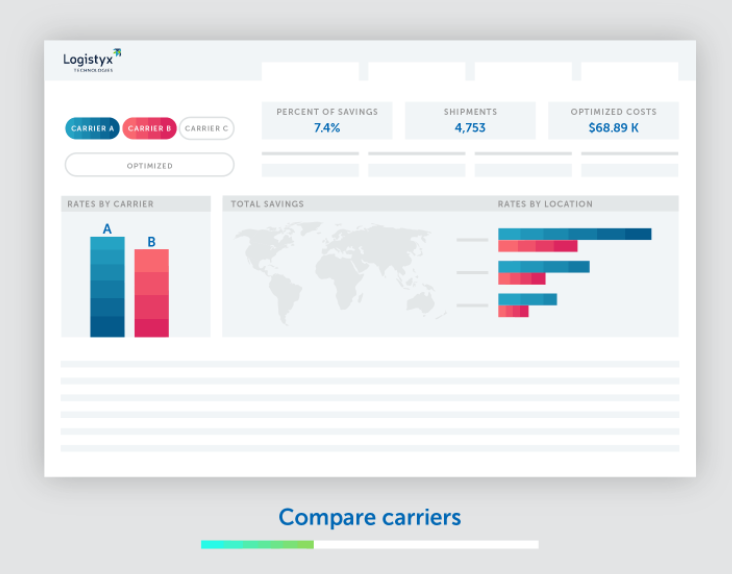Click the 4,753 shipments value

pos(470,128)
